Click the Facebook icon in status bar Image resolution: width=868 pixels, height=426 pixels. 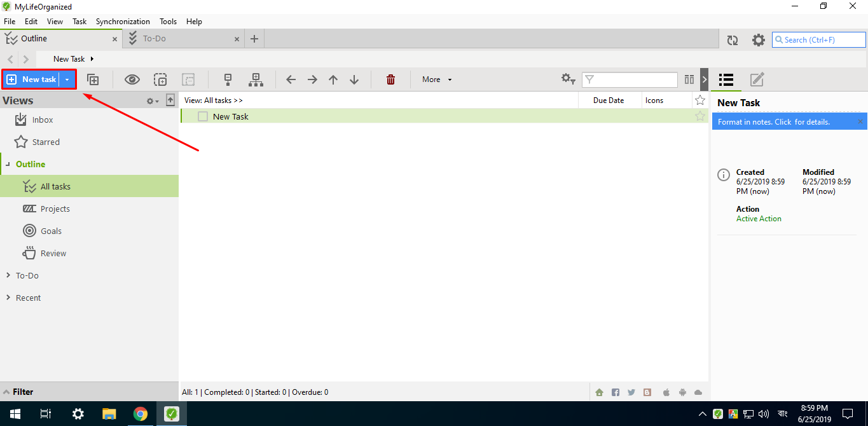[x=616, y=392]
